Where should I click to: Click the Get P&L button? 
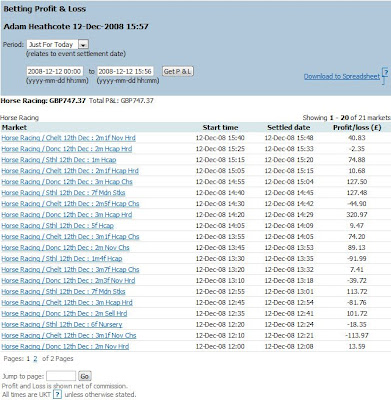tap(178, 71)
